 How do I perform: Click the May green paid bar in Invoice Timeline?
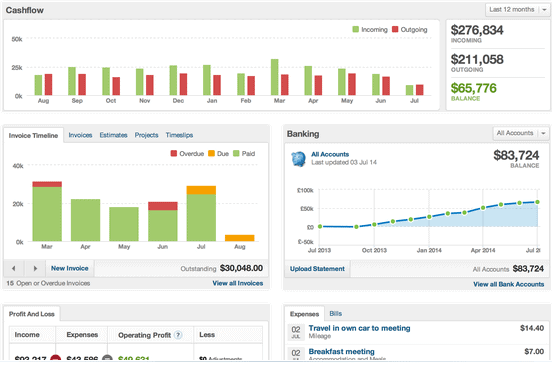[124, 224]
